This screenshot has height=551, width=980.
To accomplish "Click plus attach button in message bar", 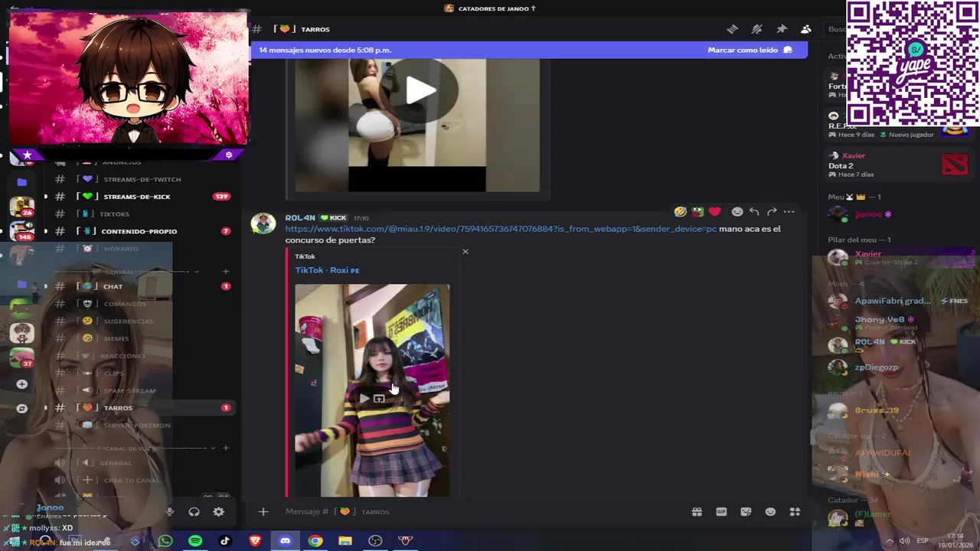I will pos(263,511).
